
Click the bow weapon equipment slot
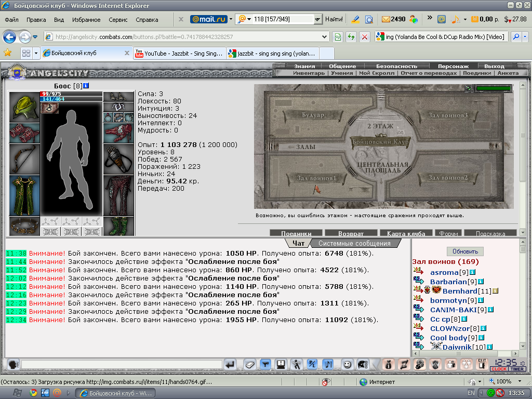24,159
